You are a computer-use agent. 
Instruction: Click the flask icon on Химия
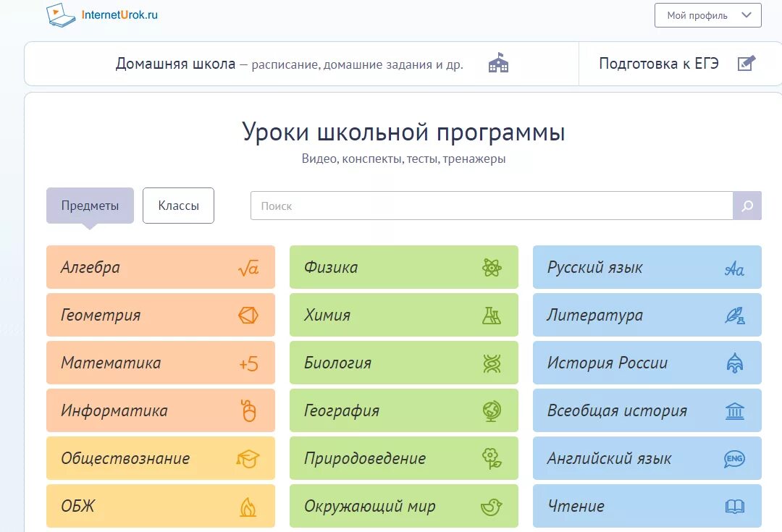pyautogui.click(x=492, y=315)
